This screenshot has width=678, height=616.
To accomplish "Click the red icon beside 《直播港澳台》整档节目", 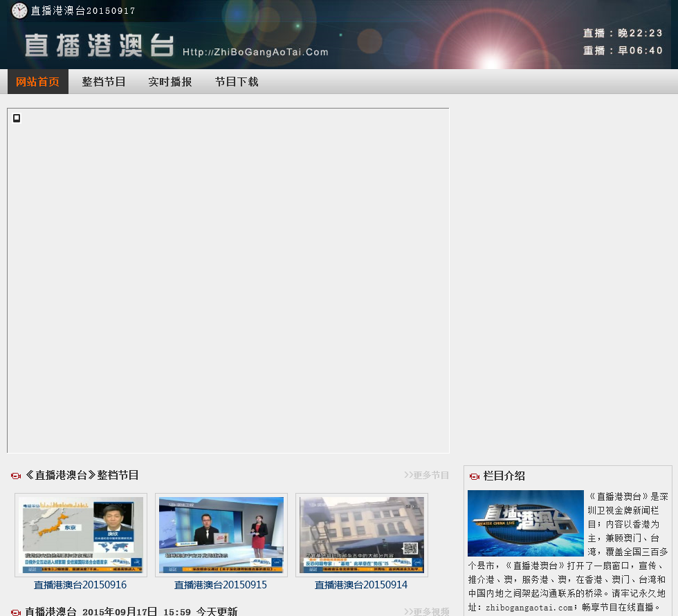I will coord(16,476).
